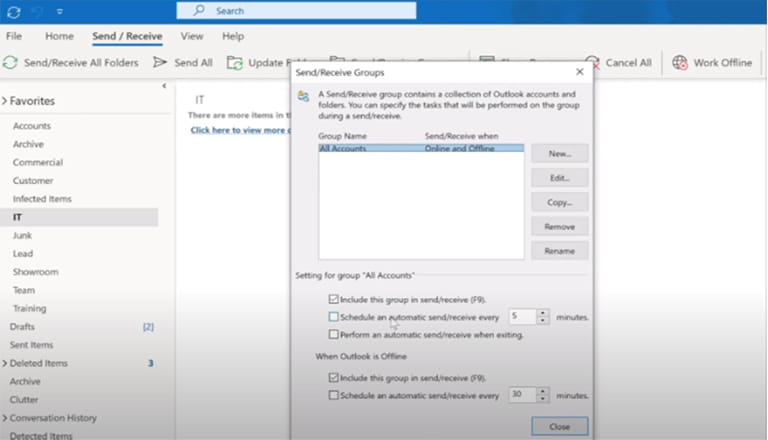Open the Team folder

point(24,290)
